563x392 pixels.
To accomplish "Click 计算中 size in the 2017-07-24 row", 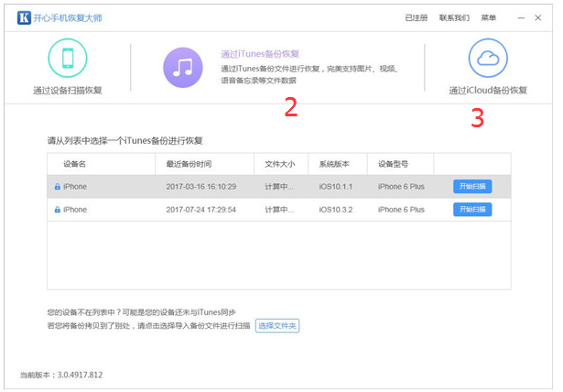I will pyautogui.click(x=279, y=210).
